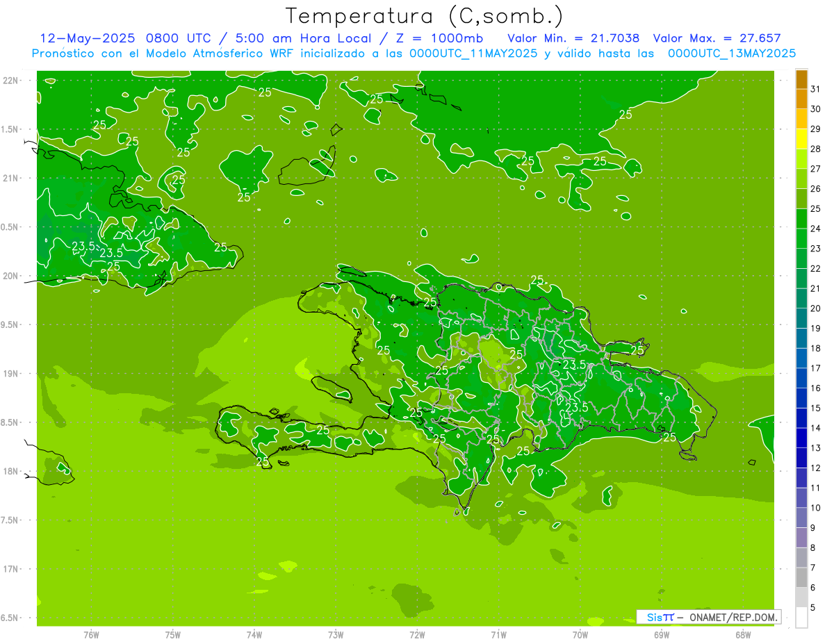834x644 pixels.
Task: Click the '75W' longitude label
Action: point(173,635)
